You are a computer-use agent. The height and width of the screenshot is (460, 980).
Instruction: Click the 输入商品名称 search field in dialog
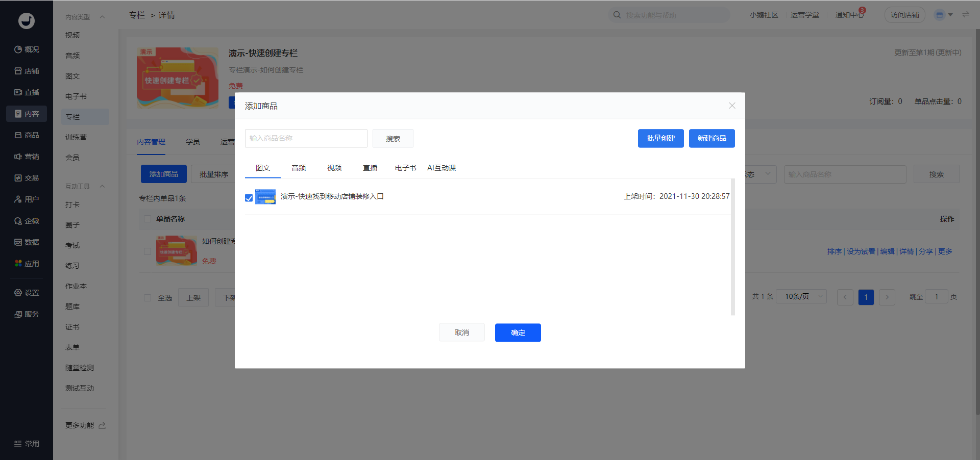point(306,138)
